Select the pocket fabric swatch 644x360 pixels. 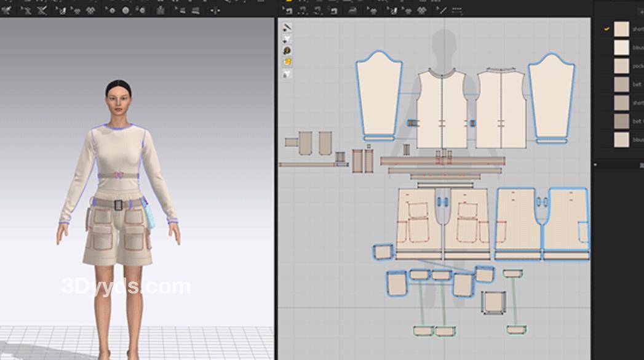tap(621, 66)
